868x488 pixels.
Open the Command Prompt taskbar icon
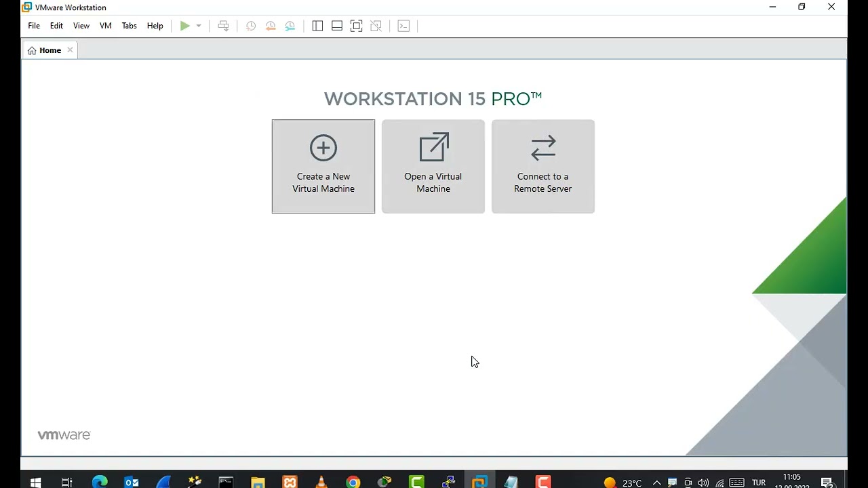[x=226, y=482]
